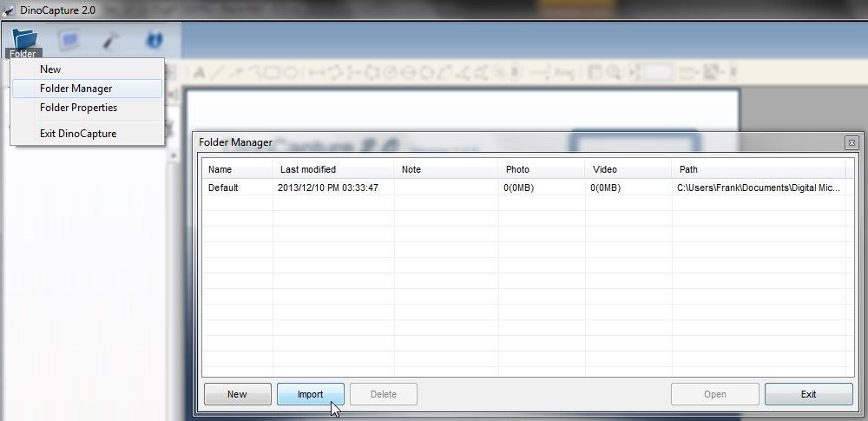
Task: Click the Folder icon in top toolbar
Action: coord(23,41)
